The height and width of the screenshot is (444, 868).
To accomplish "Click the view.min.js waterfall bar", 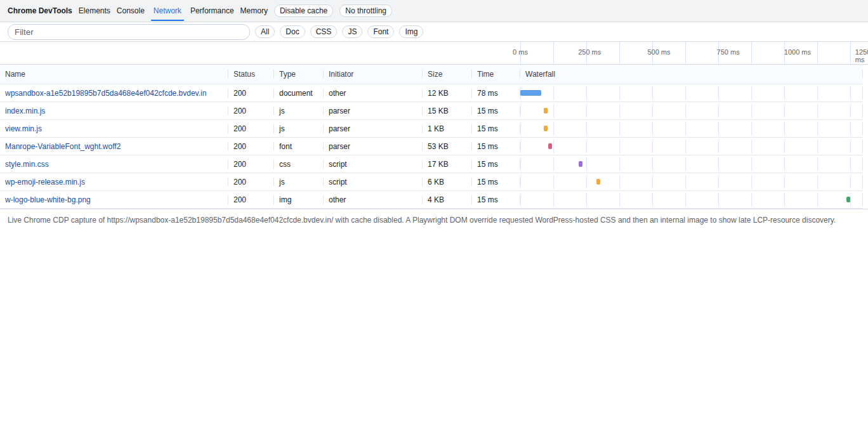I will [x=546, y=129].
